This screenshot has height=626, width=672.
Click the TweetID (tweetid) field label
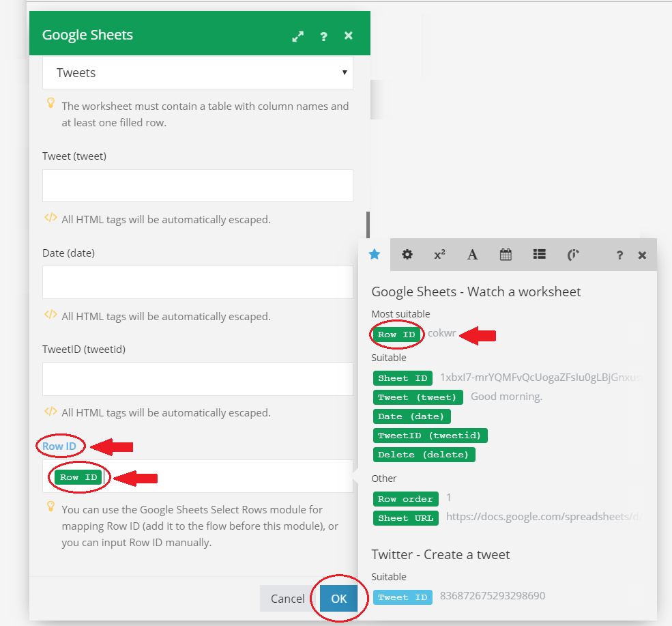coord(83,350)
